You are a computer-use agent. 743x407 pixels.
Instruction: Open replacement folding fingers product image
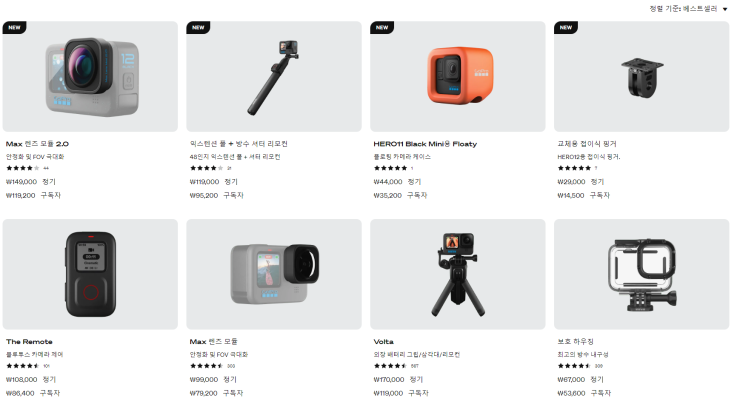click(642, 76)
